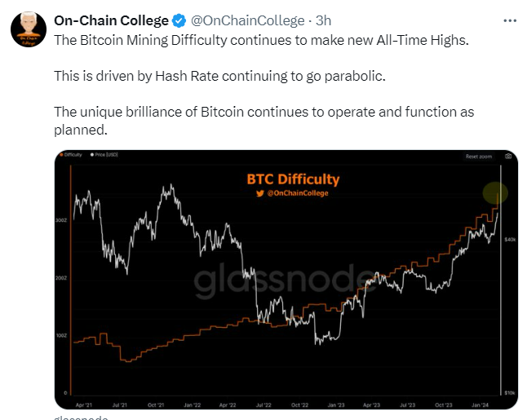
Task: Toggle the Difficulty series legend label
Action: coord(73,155)
